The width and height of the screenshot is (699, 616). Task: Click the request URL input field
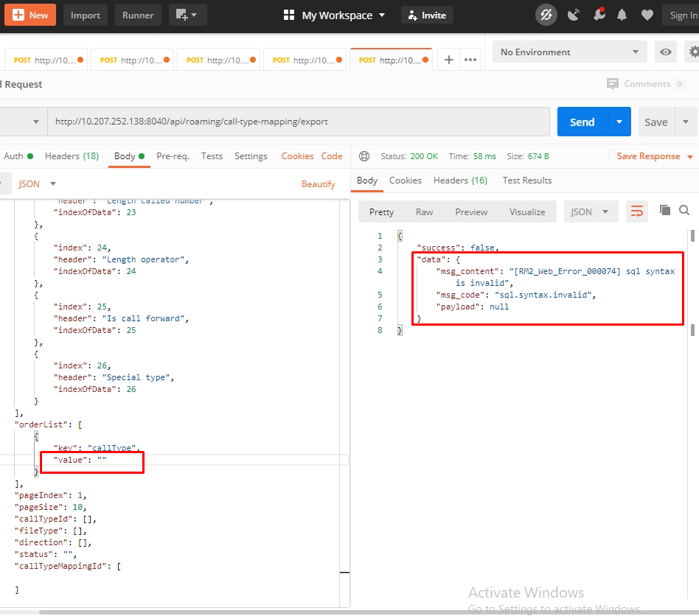point(298,122)
